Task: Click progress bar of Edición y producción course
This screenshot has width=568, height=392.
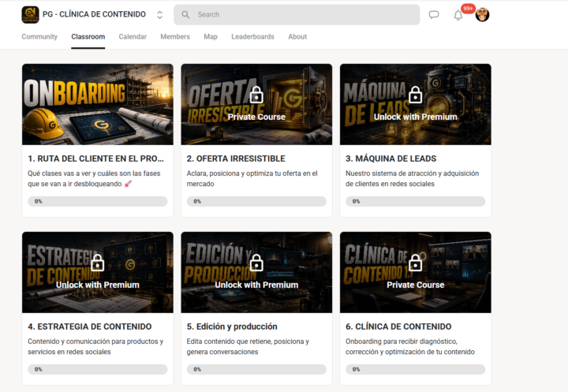Action: (x=256, y=370)
